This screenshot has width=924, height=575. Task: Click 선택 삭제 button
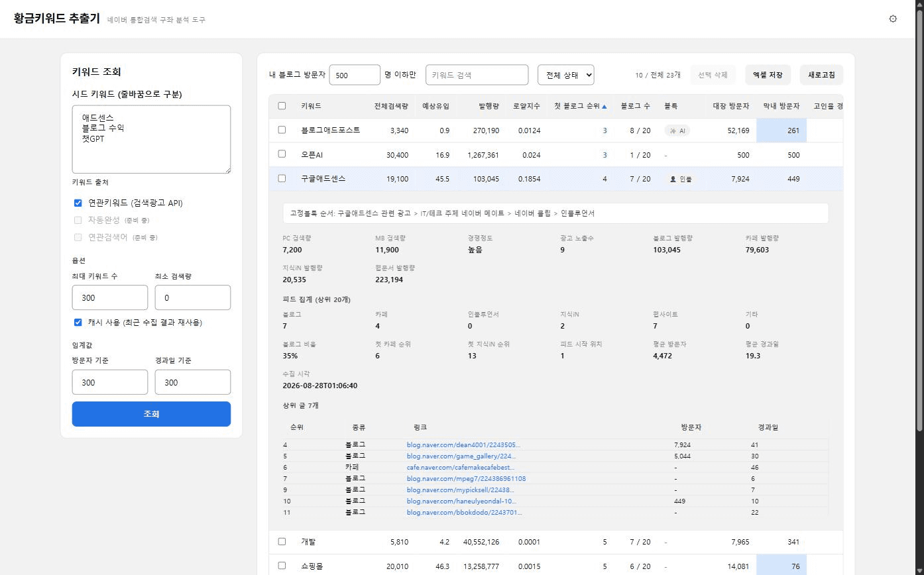[x=713, y=75]
